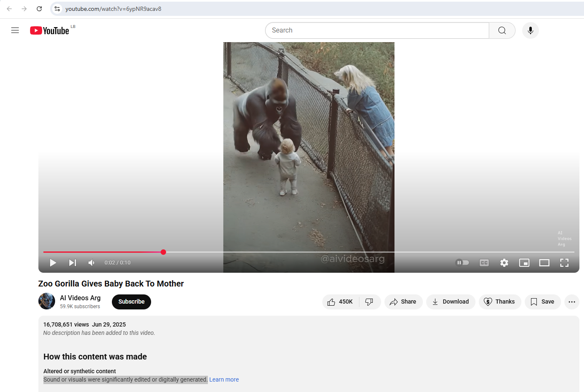The image size is (584, 392).
Task: Open the YouTube guide menu
Action: coord(15,30)
